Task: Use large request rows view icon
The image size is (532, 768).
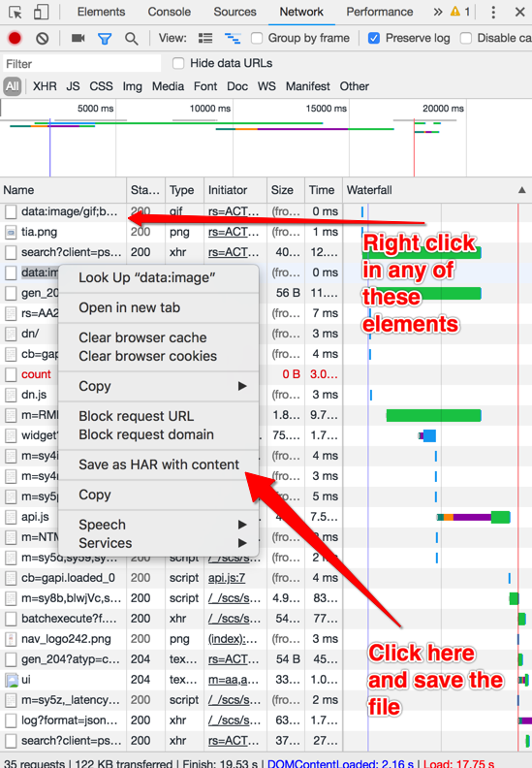Action: coord(205,38)
